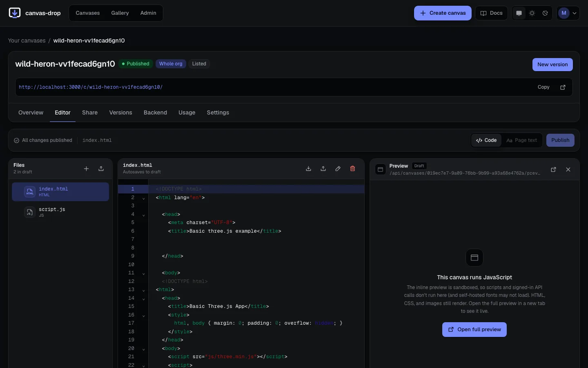Collapse the head fold at line 14

[143, 299]
